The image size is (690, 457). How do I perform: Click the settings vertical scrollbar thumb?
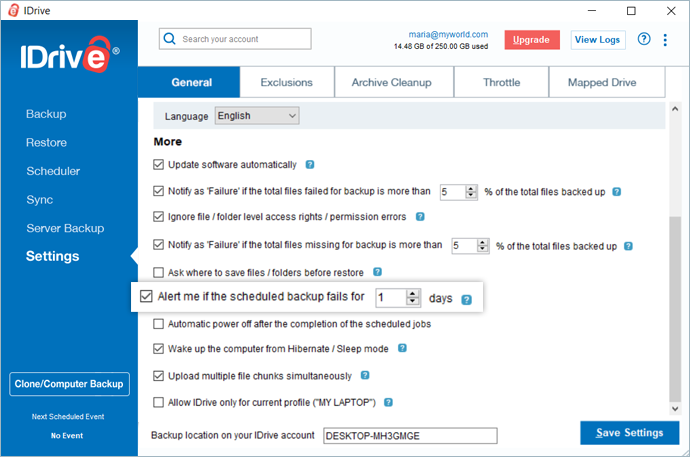tap(675, 309)
